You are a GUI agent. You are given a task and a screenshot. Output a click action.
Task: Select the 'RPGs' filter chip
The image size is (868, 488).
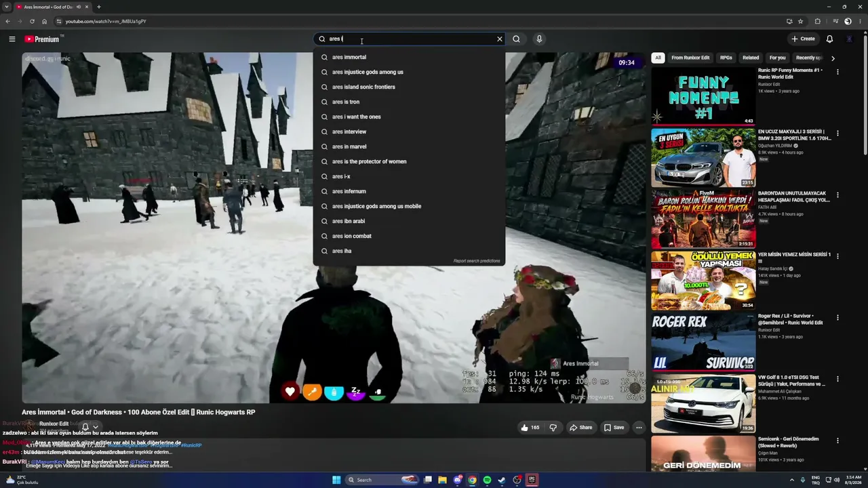pyautogui.click(x=726, y=58)
